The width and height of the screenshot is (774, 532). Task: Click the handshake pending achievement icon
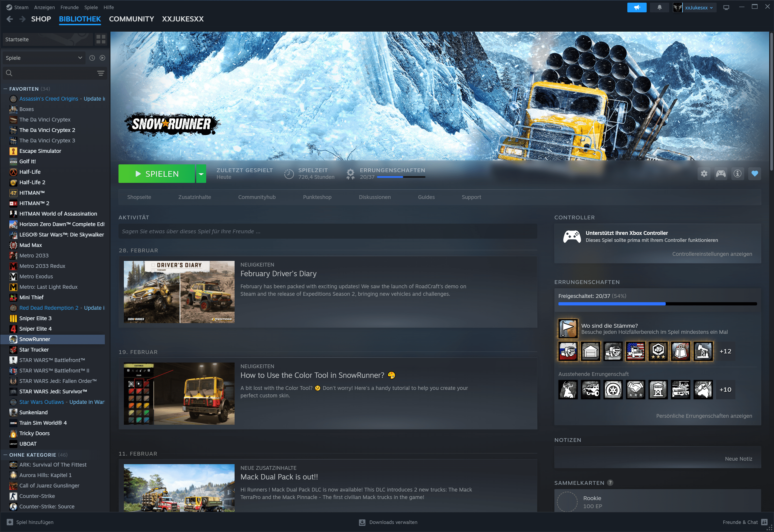635,389
